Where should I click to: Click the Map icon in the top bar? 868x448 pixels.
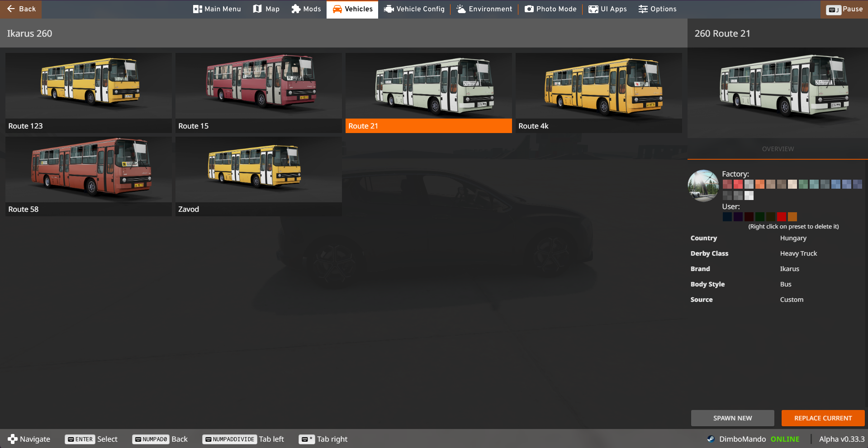257,9
